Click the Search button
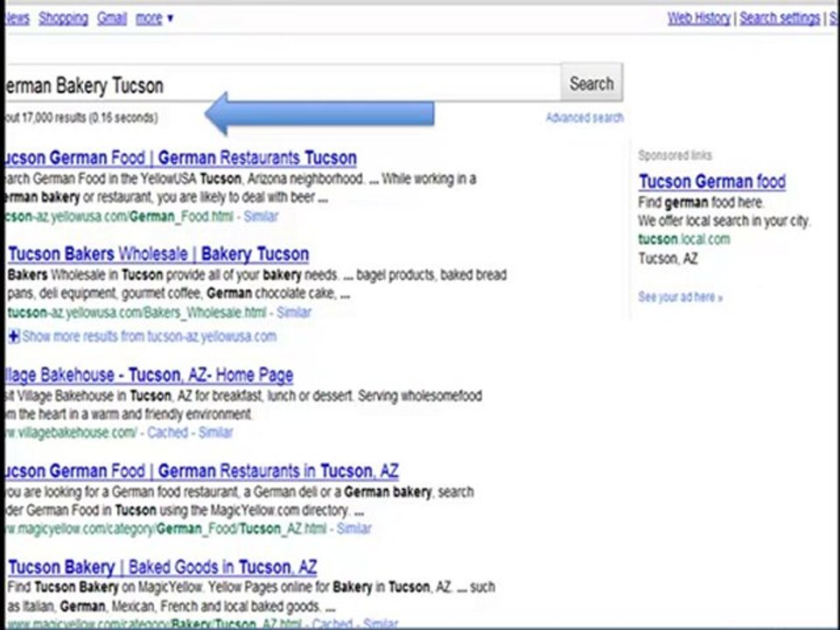Screen dimensions: 840x630 coord(591,83)
